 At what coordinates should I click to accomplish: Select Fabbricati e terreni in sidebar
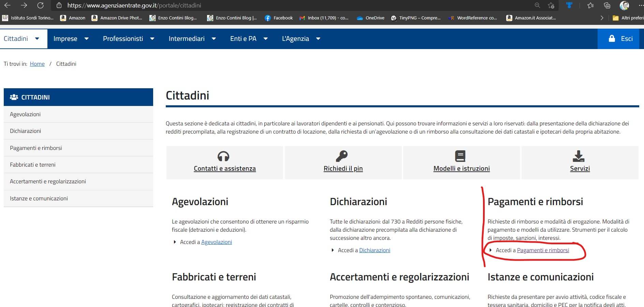[33, 165]
